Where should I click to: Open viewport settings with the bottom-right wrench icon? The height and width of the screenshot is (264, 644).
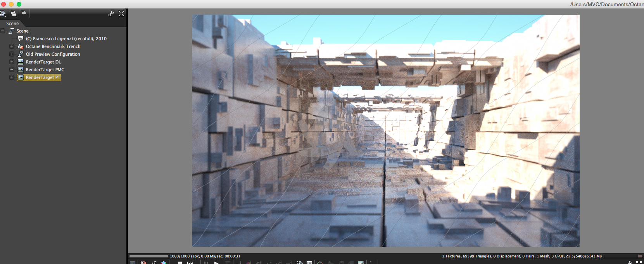(x=629, y=262)
